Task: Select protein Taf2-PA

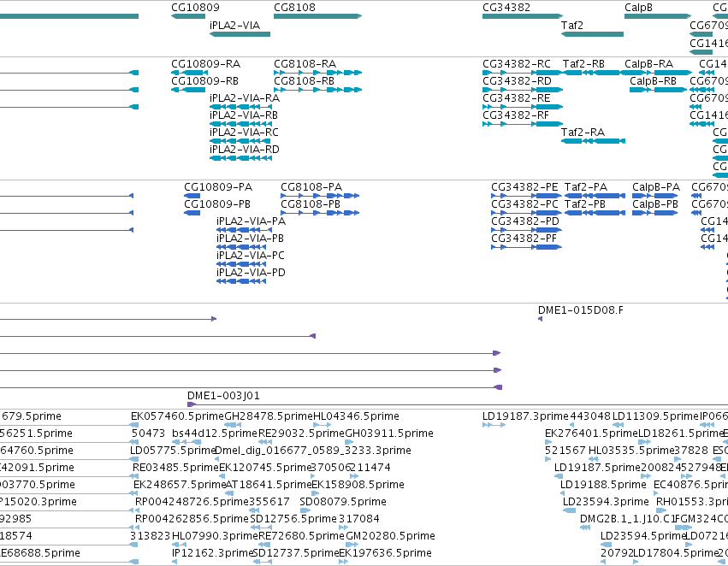Action: (x=586, y=187)
